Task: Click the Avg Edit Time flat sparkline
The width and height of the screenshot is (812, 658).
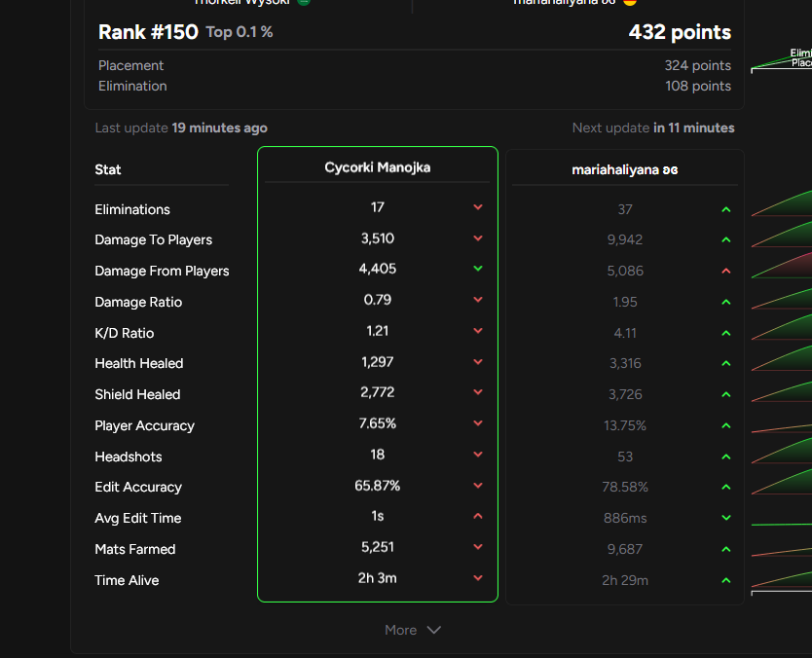Action: 782,525
